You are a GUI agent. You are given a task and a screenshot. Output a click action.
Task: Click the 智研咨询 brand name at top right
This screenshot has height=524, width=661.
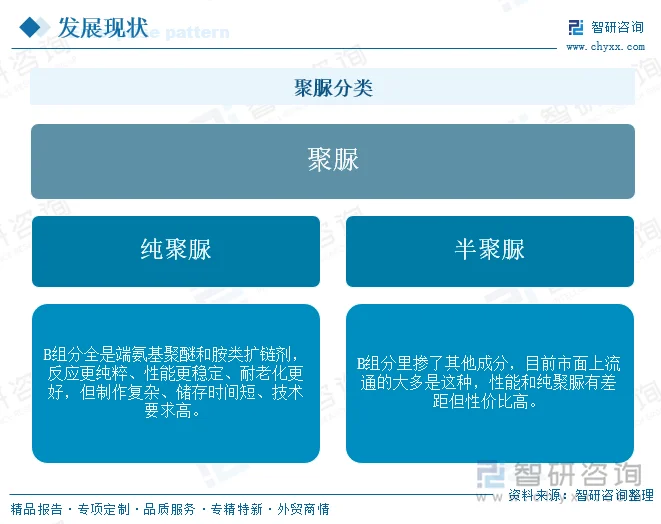617,27
